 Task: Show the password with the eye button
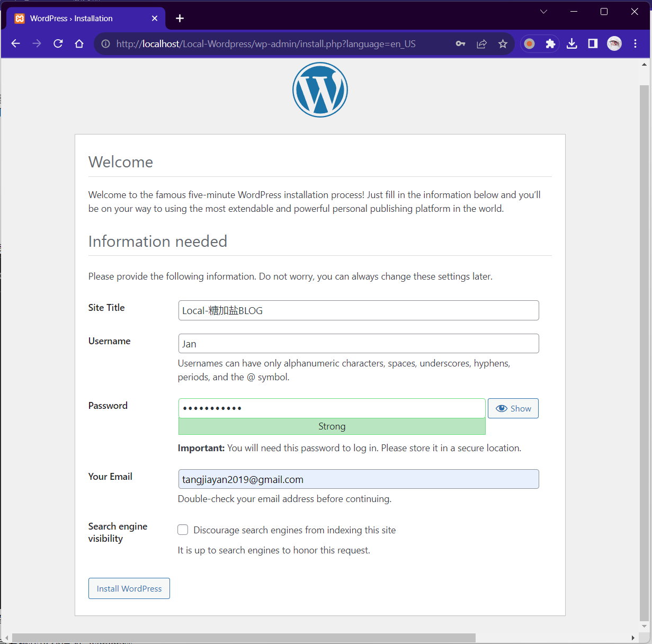(x=513, y=408)
